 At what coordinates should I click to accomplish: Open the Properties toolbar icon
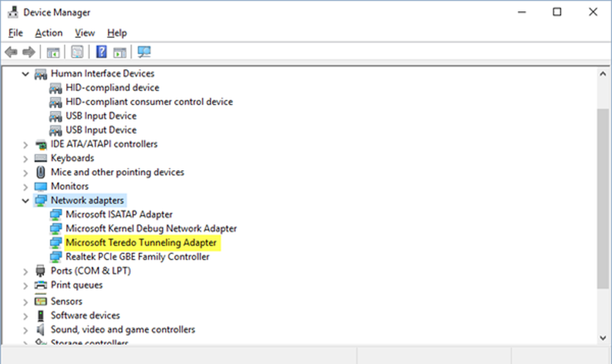(77, 52)
